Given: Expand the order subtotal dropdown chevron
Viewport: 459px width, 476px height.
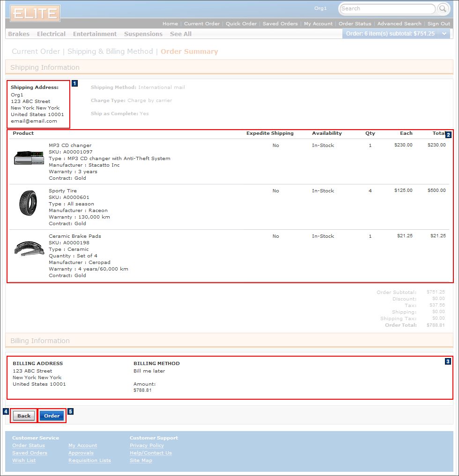Looking at the screenshot, I should 444,34.
